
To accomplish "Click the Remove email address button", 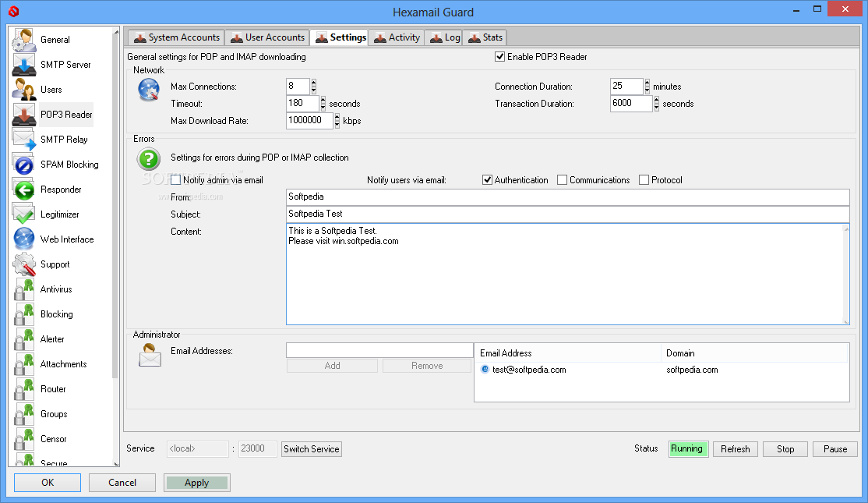I will [x=427, y=366].
